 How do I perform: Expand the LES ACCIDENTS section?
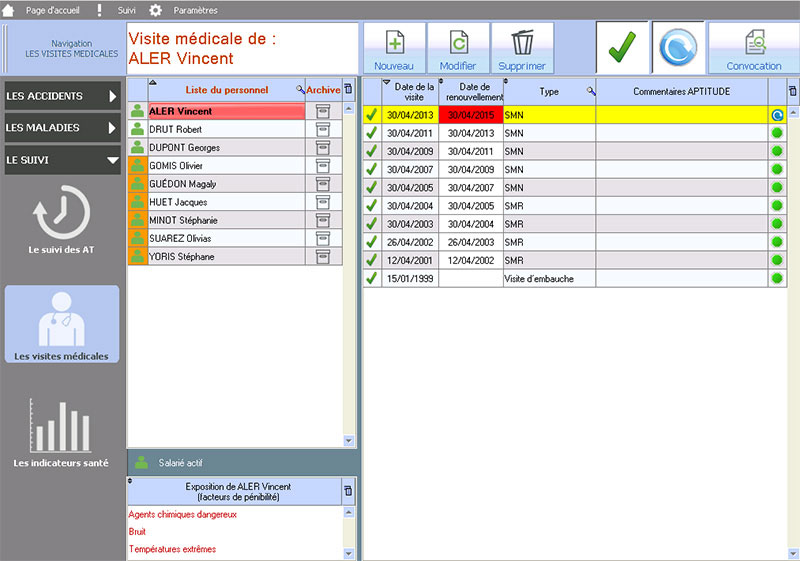click(x=62, y=96)
